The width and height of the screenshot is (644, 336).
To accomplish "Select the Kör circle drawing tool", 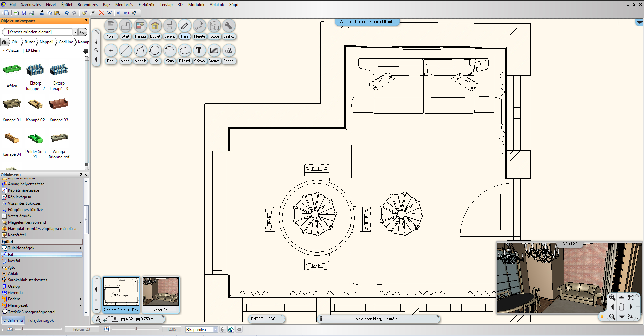I will coord(155,51).
